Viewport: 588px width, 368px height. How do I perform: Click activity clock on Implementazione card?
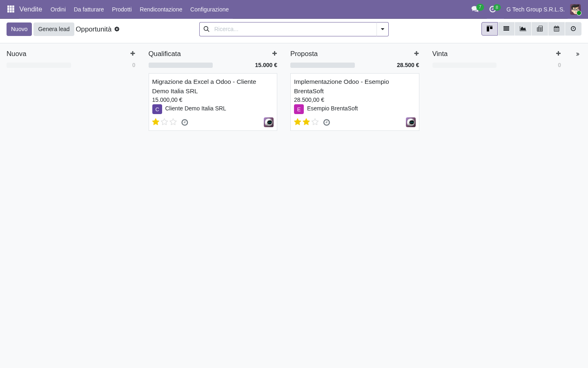[x=327, y=122]
